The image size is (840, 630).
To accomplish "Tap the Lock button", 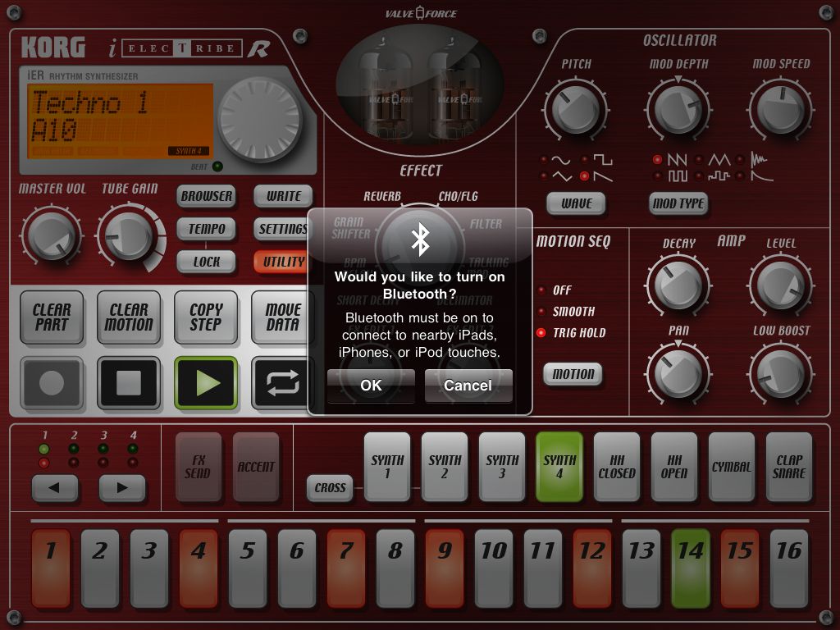I will pyautogui.click(x=206, y=262).
